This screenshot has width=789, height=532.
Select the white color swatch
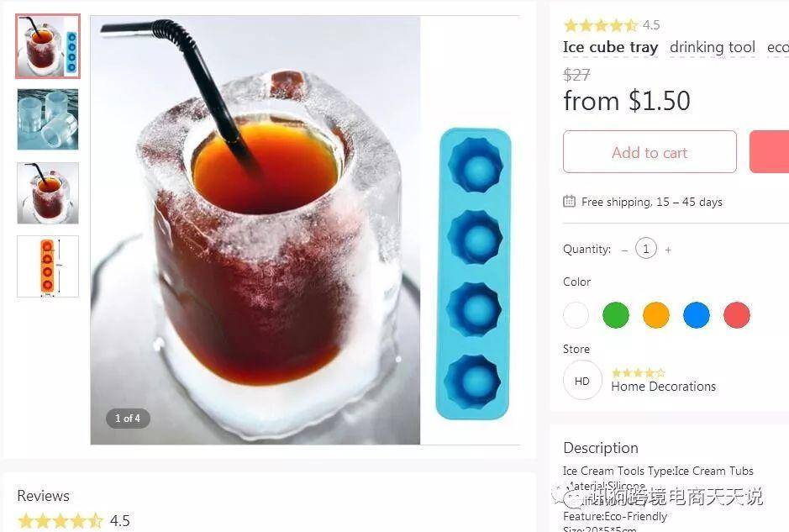pos(576,315)
